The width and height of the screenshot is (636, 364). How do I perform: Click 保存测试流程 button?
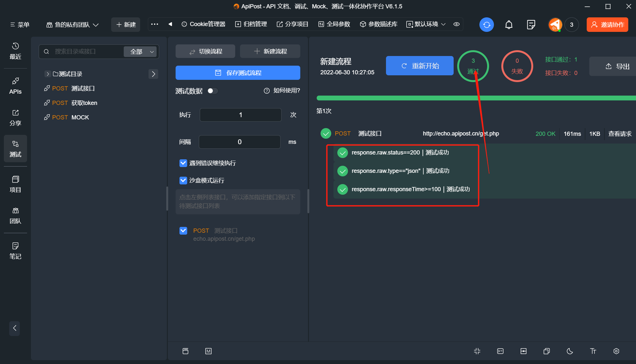(238, 73)
